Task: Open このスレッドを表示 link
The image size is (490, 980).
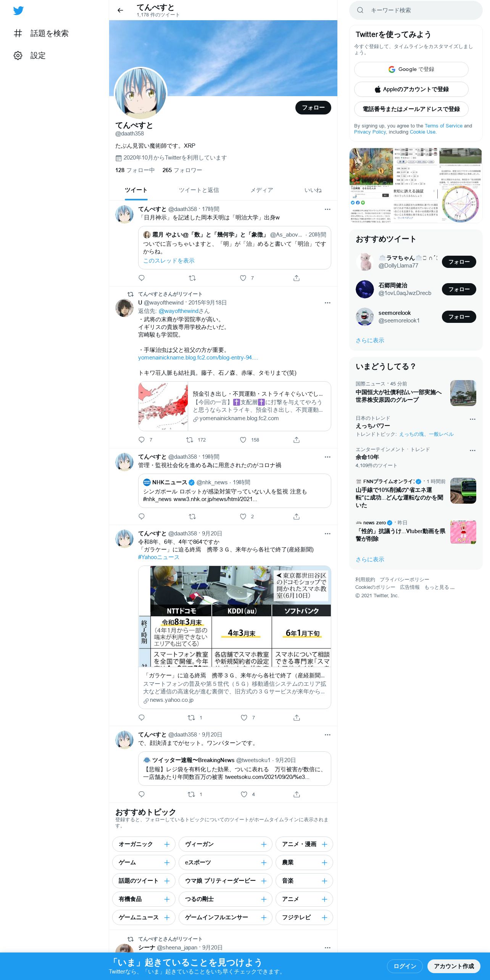Action: pyautogui.click(x=169, y=261)
